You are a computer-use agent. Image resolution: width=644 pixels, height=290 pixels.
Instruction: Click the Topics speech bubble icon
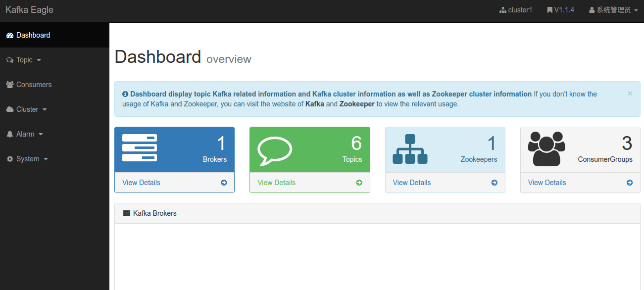275,150
